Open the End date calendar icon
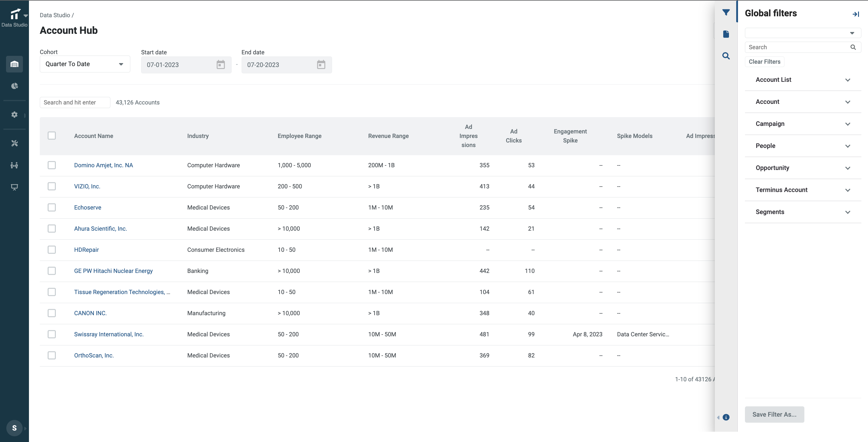The width and height of the screenshot is (868, 442). coord(321,65)
